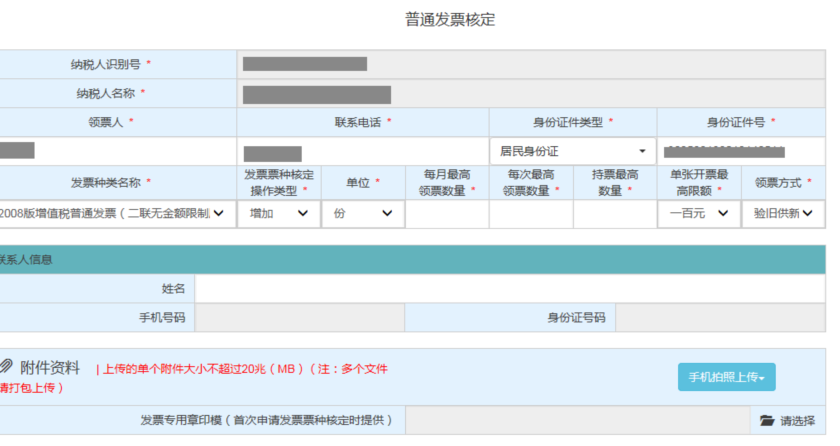This screenshot has height=446, width=840.
Task: Click the folder icon next to 请选择
Action: point(767,421)
